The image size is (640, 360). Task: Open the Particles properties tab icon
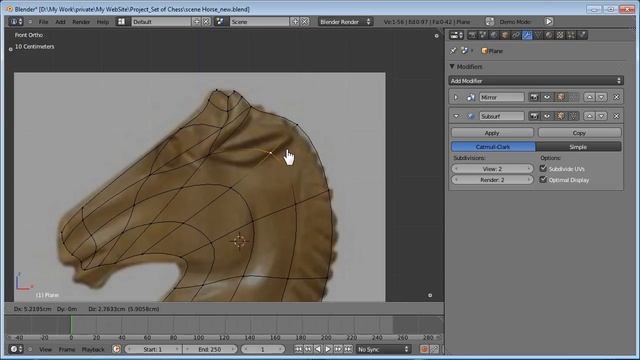click(571, 35)
